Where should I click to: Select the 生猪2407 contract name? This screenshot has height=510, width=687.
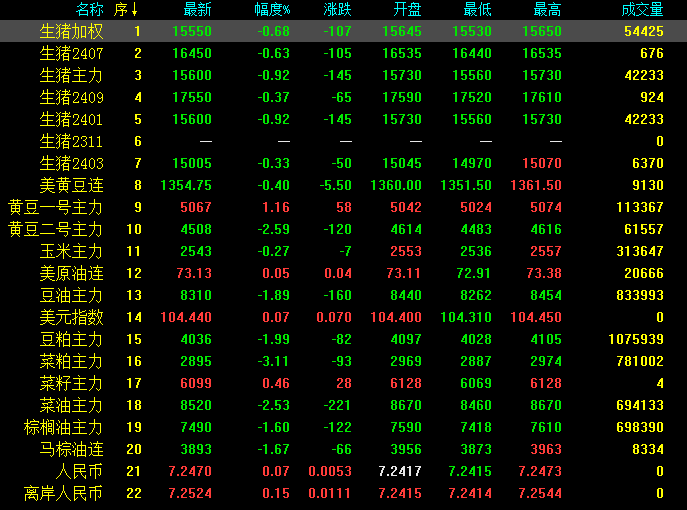coord(71,53)
